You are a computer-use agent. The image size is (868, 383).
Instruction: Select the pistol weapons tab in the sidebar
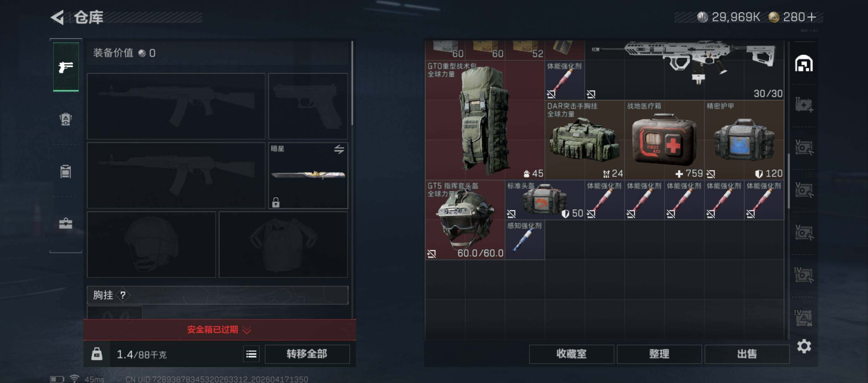pyautogui.click(x=66, y=67)
